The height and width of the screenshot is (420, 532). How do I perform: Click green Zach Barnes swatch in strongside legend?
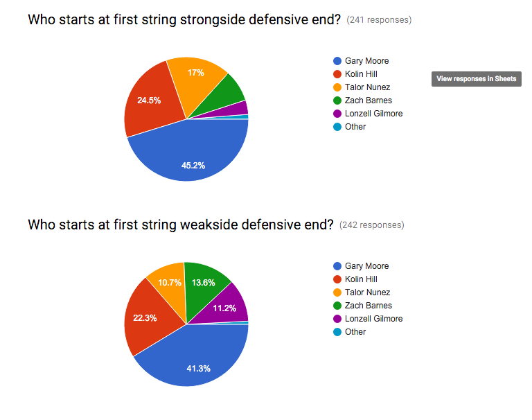(x=337, y=100)
